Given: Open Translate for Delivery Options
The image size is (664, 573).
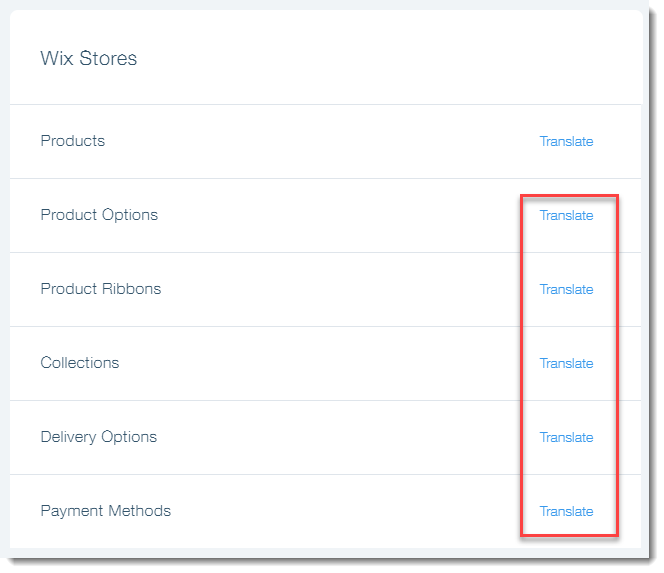Looking at the screenshot, I should [566, 437].
